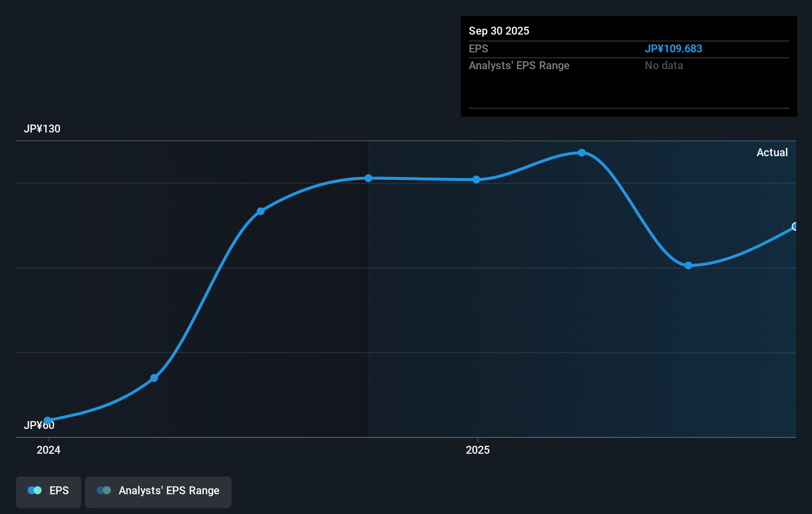Click the Analysts' EPS Range legend dot
812x514 pixels.
click(104, 490)
